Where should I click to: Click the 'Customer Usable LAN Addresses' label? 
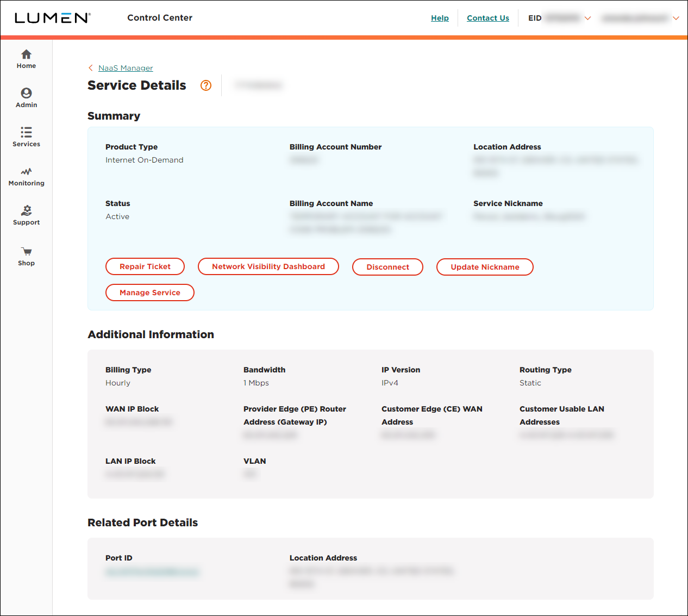point(562,415)
